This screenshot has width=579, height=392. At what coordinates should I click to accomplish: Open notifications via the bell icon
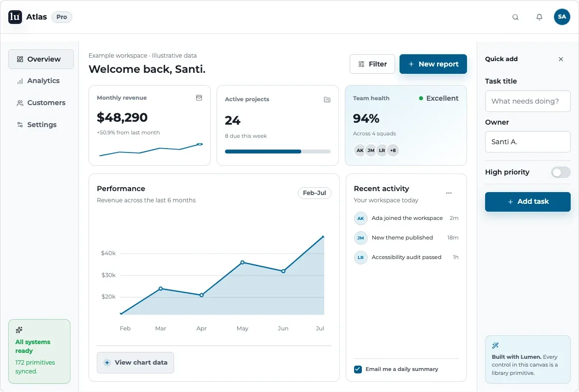point(539,17)
